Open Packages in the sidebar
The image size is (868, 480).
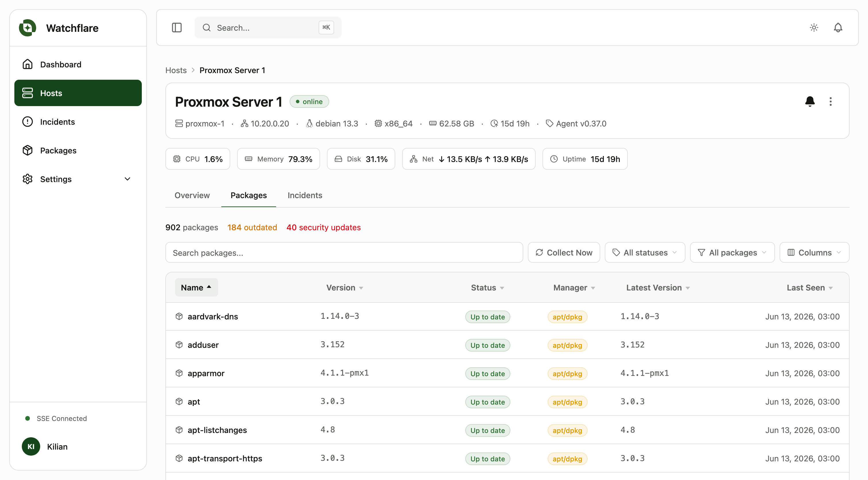coord(78,150)
